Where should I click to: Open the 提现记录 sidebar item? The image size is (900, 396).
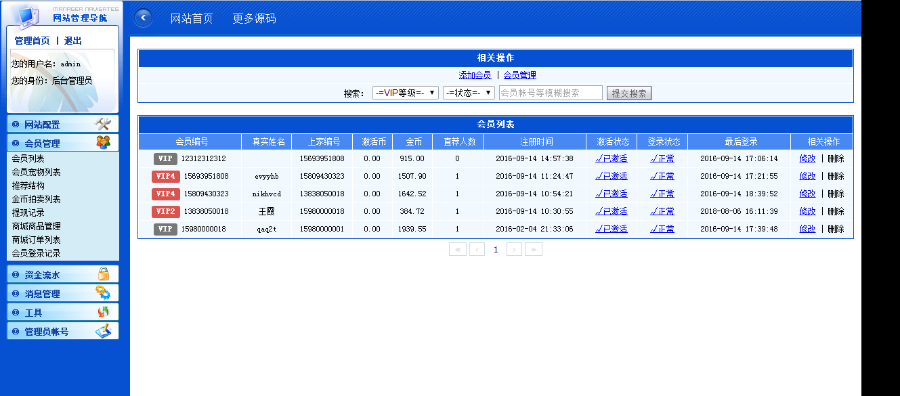[28, 213]
